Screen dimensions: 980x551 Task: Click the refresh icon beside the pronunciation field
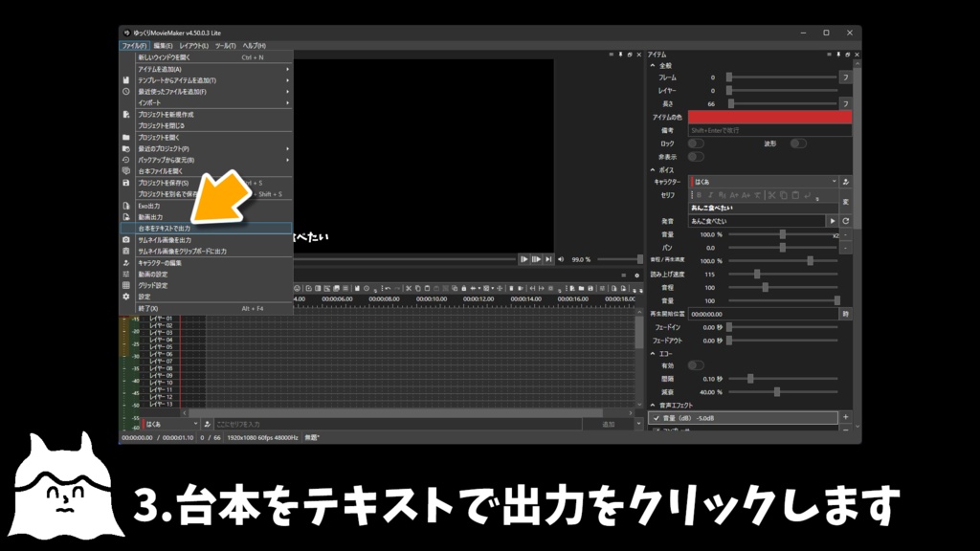click(x=846, y=221)
